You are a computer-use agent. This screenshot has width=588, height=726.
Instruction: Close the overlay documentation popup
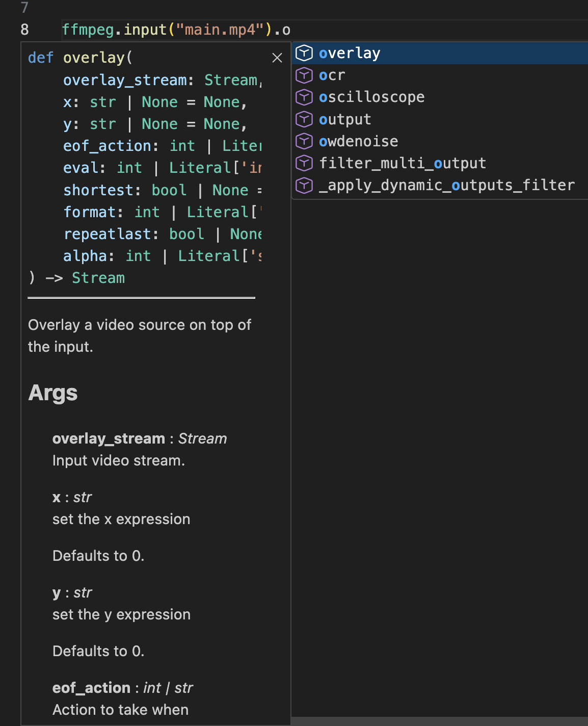[277, 58]
